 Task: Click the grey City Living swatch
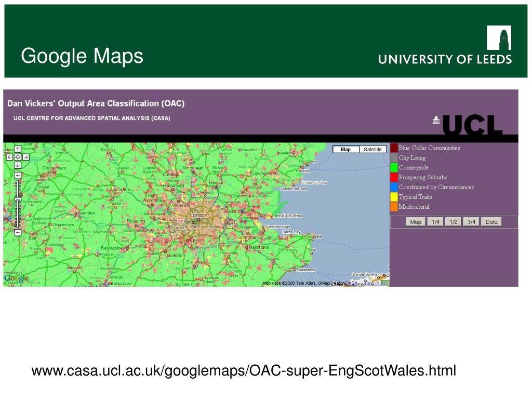394,158
